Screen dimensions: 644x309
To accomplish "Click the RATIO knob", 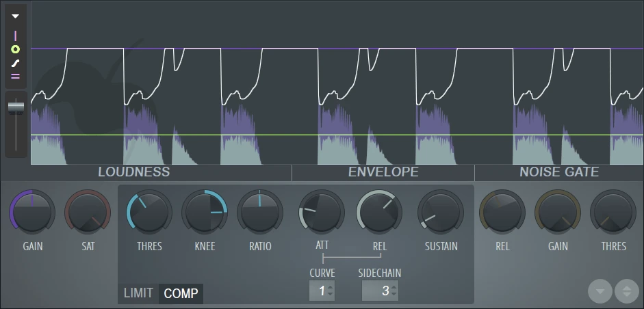I will (260, 213).
